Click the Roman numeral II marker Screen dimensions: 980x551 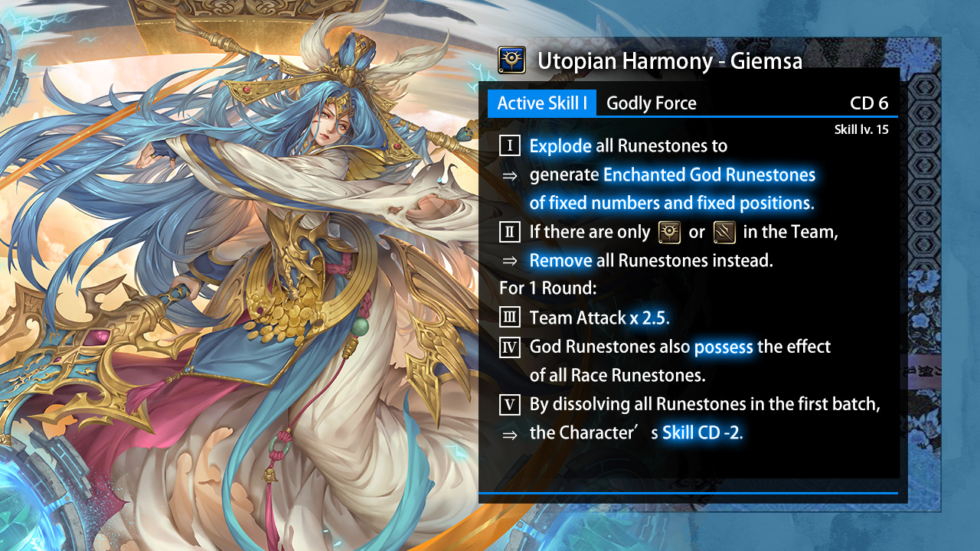[x=510, y=232]
